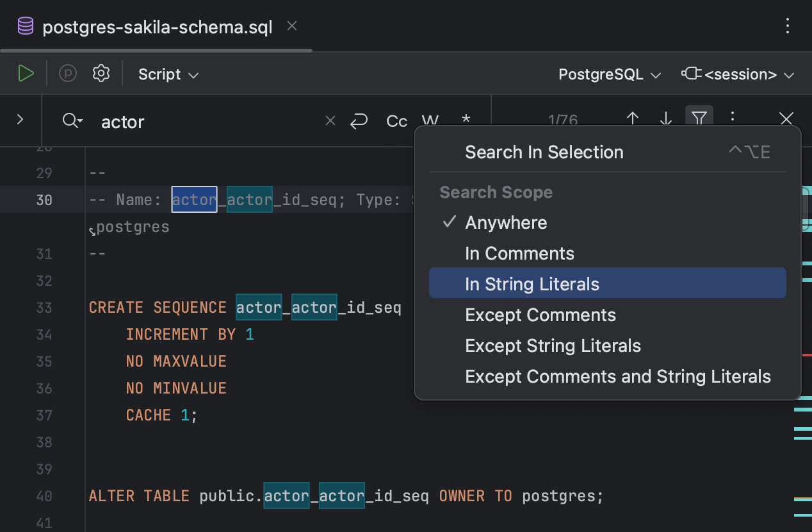Switch to the postgres-sakila-schema.sql tab
The width and height of the screenshot is (812, 532).
[157, 26]
